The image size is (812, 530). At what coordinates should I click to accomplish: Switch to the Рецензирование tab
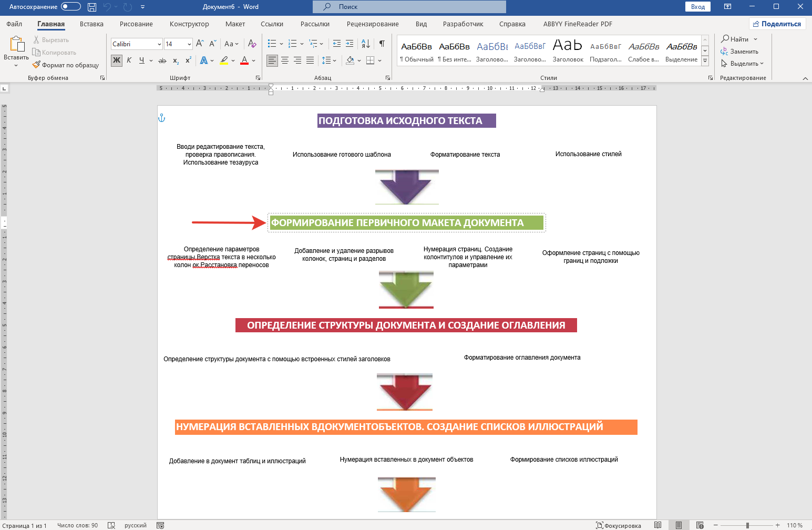(373, 24)
